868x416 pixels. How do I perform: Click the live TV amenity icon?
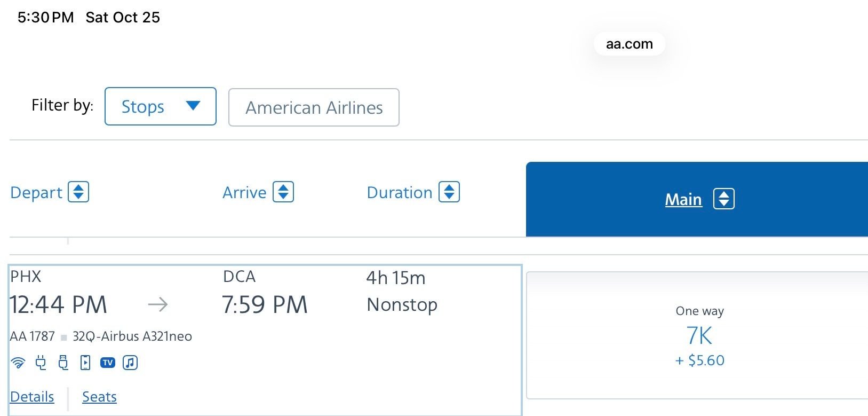pos(108,363)
